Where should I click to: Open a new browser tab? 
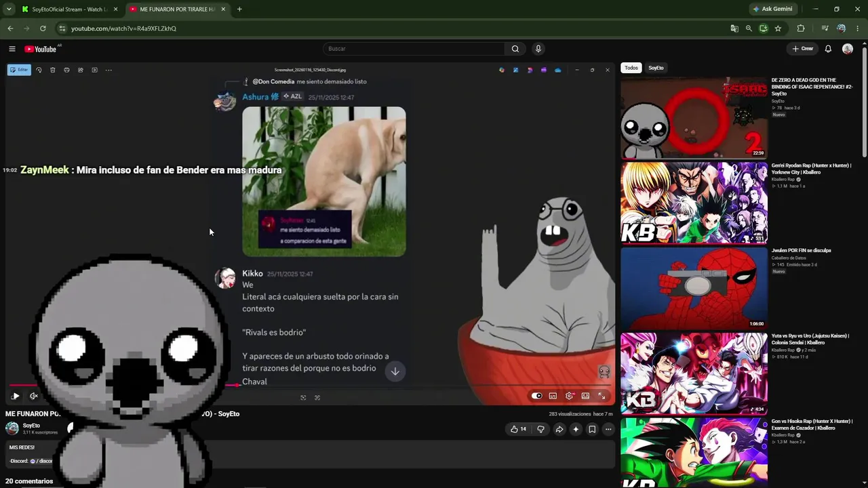point(239,9)
